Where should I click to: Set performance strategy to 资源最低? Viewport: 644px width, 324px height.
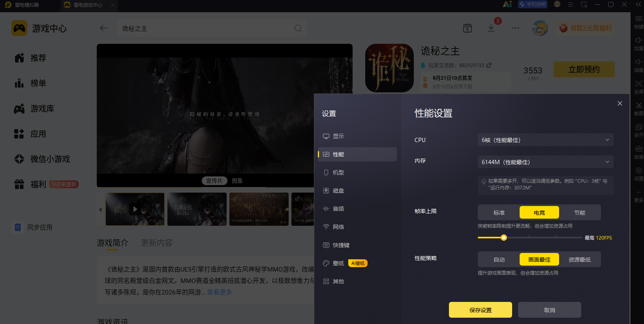point(580,259)
